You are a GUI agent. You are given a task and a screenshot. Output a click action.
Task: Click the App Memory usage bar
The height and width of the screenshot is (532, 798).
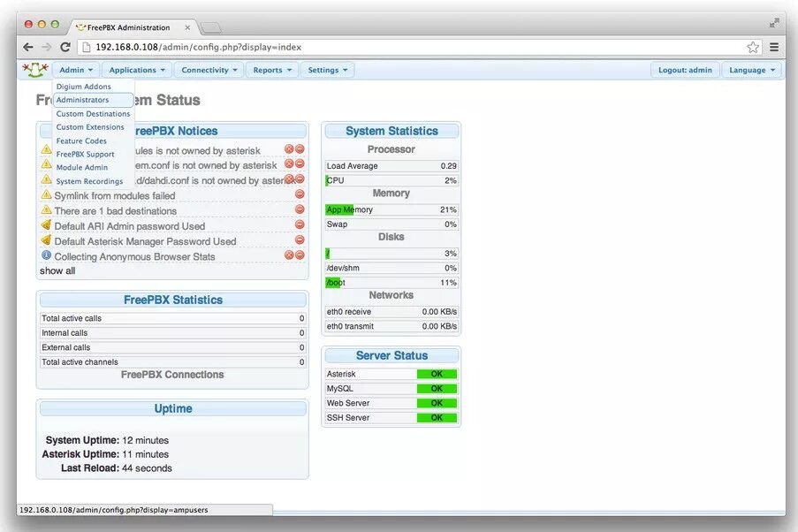pyautogui.click(x=391, y=209)
